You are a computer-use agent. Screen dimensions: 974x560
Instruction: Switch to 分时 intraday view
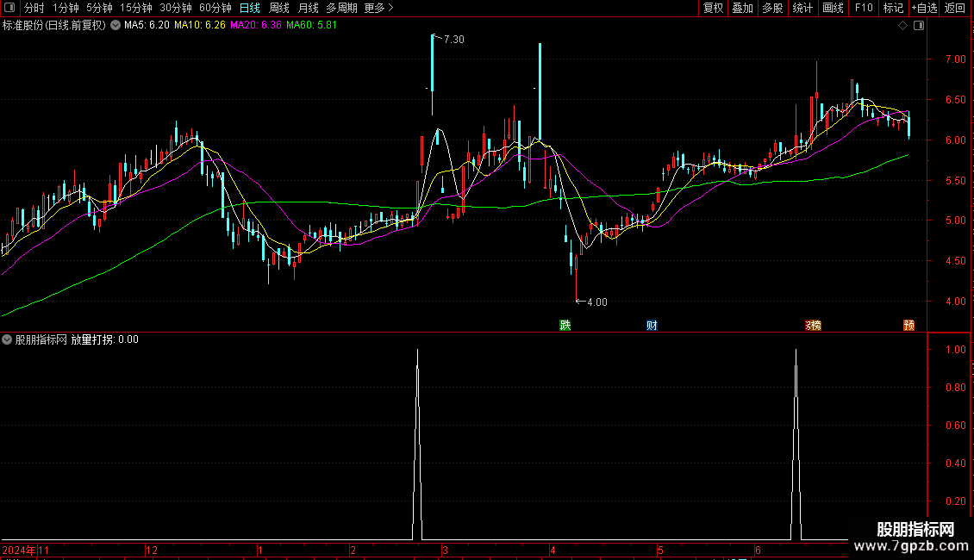point(34,8)
